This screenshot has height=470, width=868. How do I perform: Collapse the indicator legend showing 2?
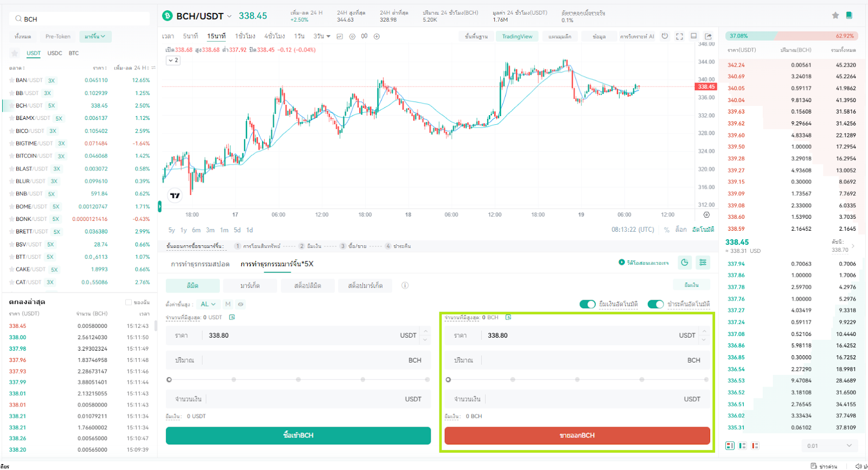[173, 60]
